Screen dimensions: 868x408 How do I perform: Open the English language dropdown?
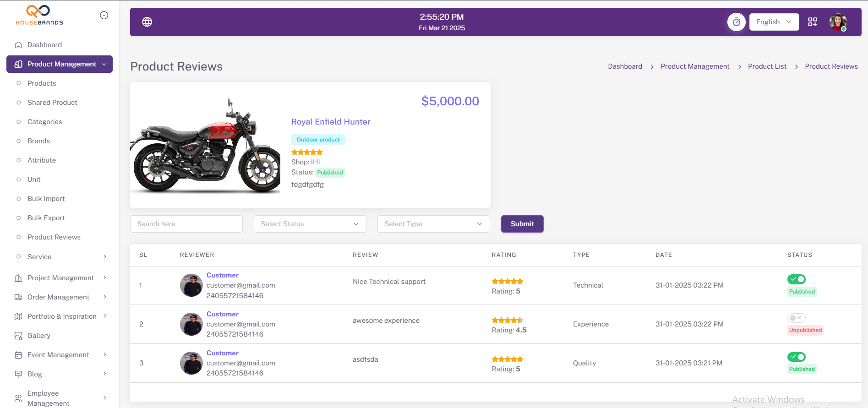tap(774, 22)
